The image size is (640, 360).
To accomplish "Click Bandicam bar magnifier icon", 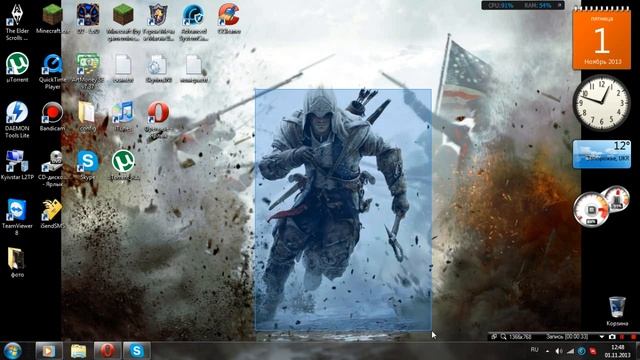I will coord(504,337).
